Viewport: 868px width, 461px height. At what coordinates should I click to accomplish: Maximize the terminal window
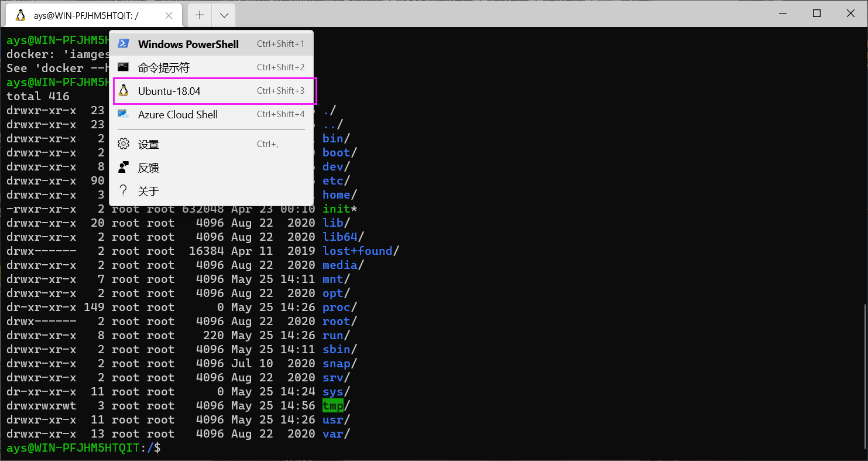(816, 13)
